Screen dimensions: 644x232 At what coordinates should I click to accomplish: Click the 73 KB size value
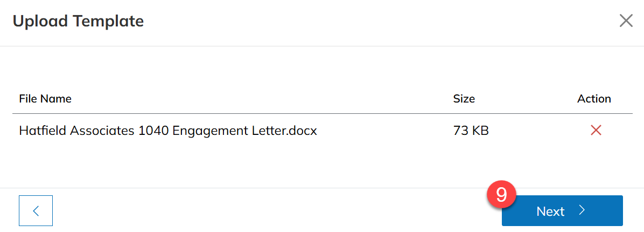(471, 131)
